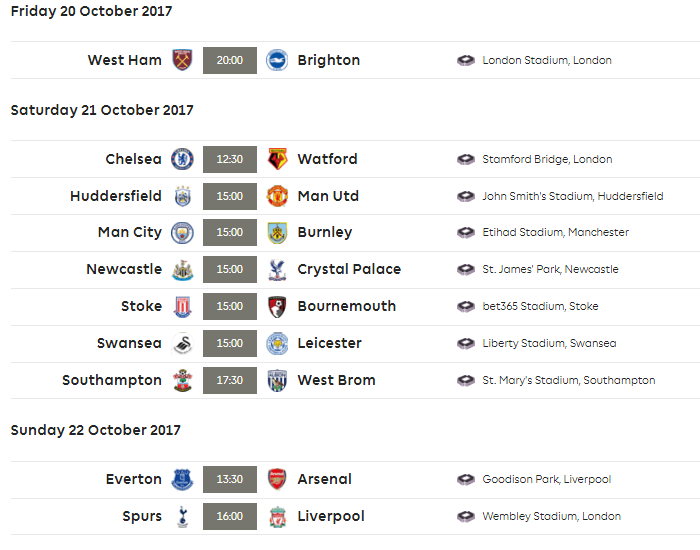Click the Brighton club badge

(277, 60)
